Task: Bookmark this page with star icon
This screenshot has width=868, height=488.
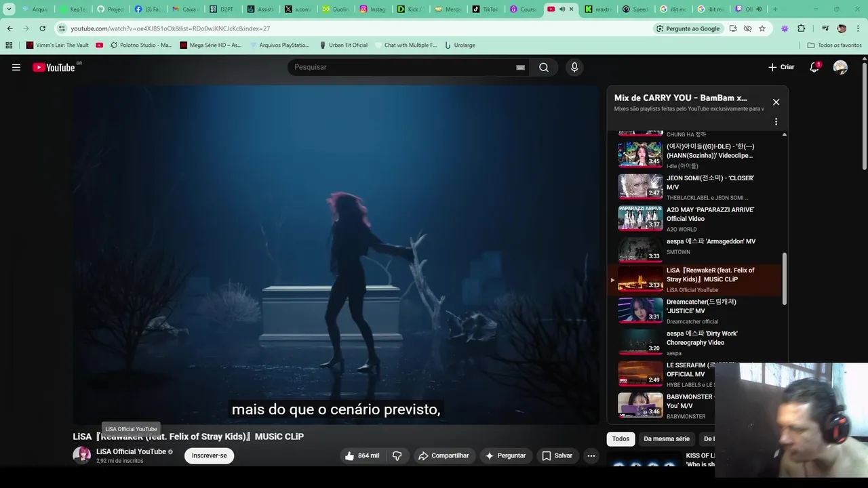Action: [x=762, y=28]
